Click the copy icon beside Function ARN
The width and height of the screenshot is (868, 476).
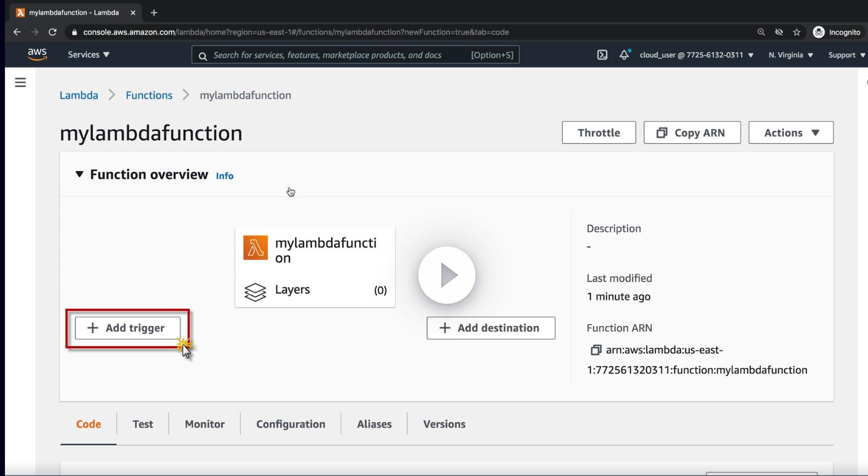(x=595, y=351)
